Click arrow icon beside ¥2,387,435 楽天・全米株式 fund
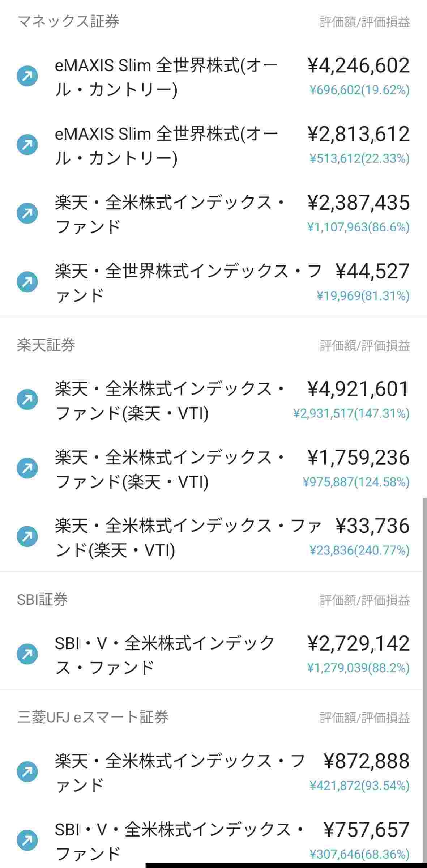Viewport: 427px width, 868px height. click(27, 213)
